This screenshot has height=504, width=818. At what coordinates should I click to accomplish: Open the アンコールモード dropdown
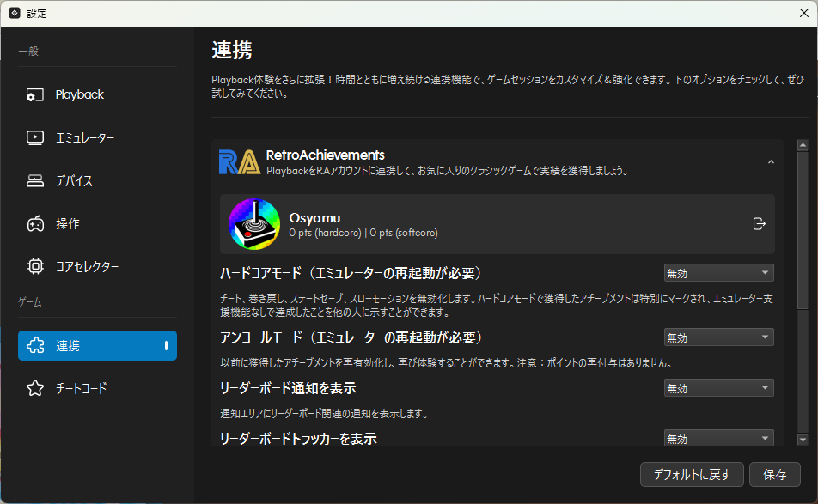(x=718, y=337)
